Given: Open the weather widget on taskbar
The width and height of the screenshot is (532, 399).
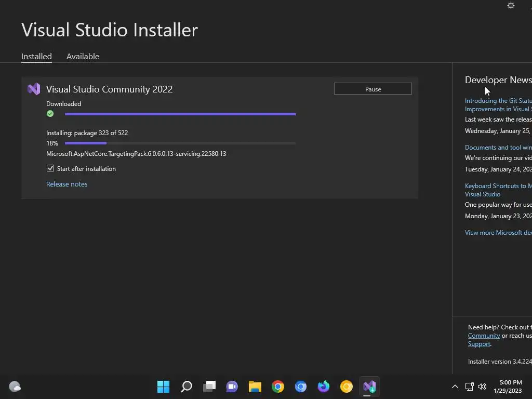Looking at the screenshot, I should pos(15,387).
